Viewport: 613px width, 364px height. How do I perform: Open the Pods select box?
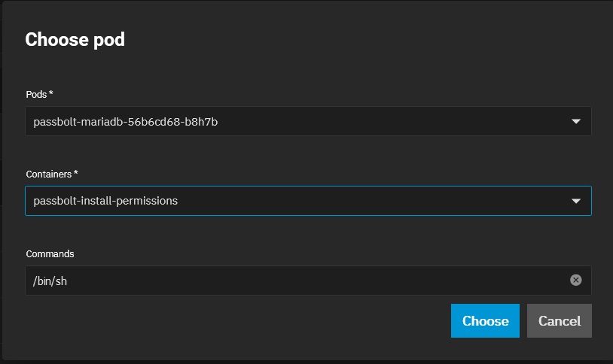(x=308, y=121)
